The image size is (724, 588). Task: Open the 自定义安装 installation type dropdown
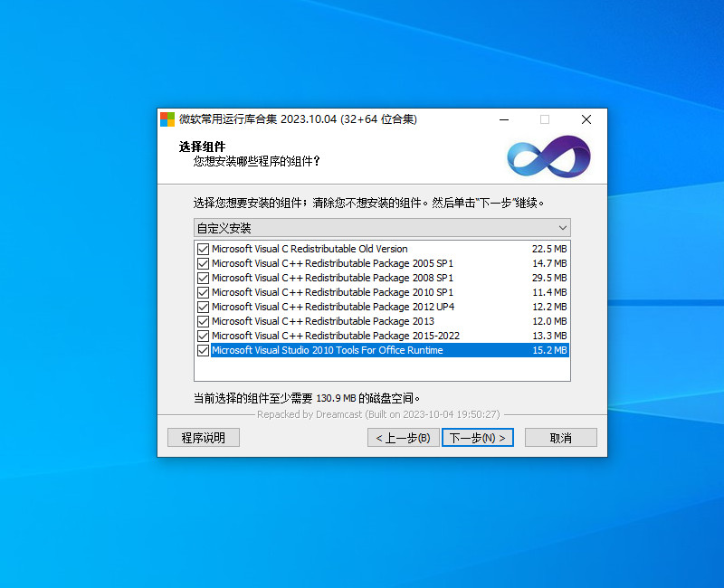coord(380,227)
